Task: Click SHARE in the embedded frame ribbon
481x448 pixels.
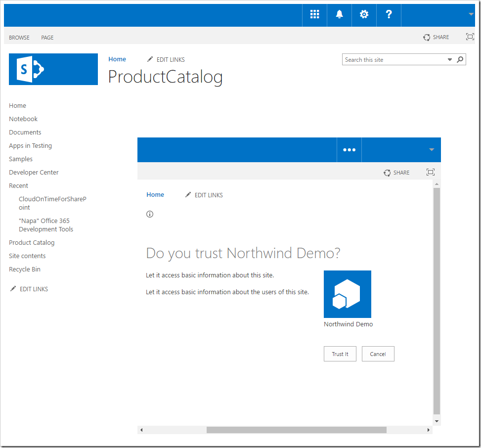Action: click(401, 173)
